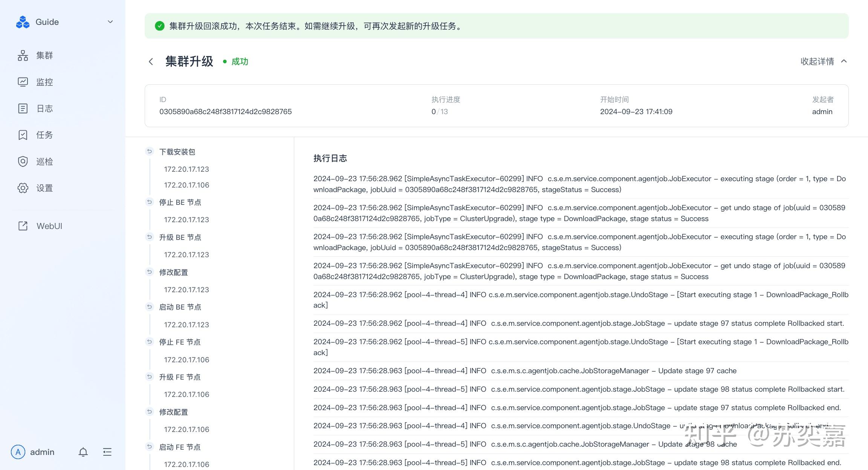Viewport: 868px width, 470px height.
Task: Click the admin avatar icon
Action: coord(18,452)
